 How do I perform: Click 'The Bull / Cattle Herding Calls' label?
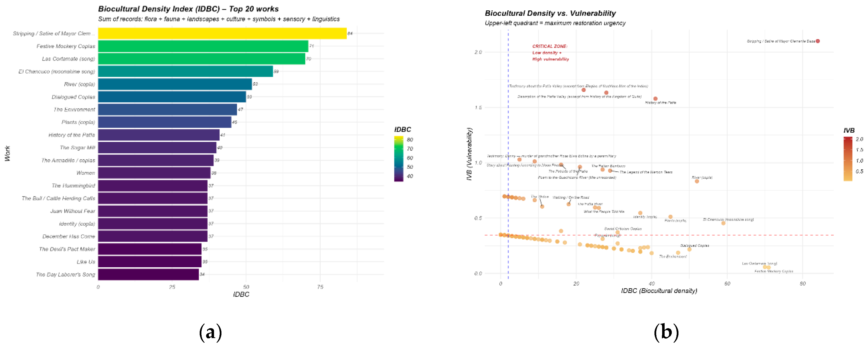pyautogui.click(x=58, y=198)
